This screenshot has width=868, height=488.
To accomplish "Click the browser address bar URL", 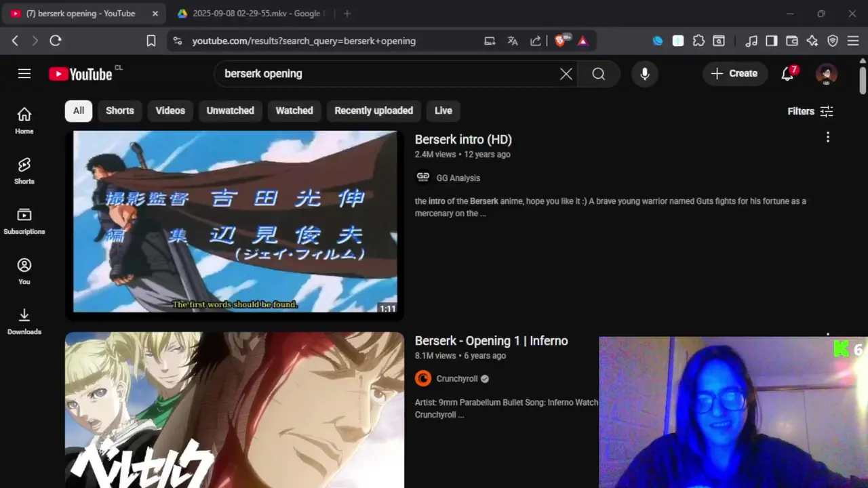I will coord(304,41).
